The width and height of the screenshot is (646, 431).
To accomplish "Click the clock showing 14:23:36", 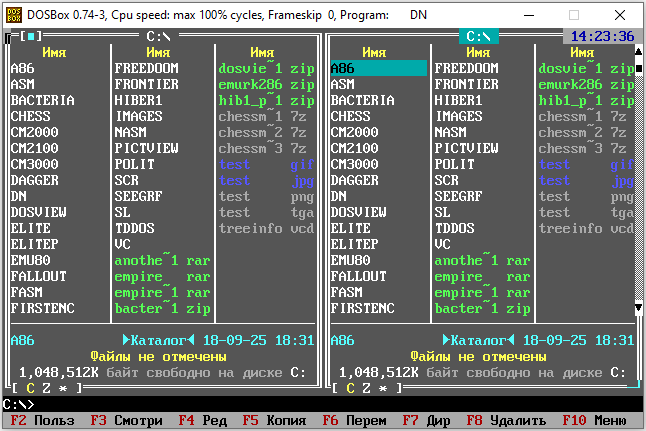I will 602,36.
